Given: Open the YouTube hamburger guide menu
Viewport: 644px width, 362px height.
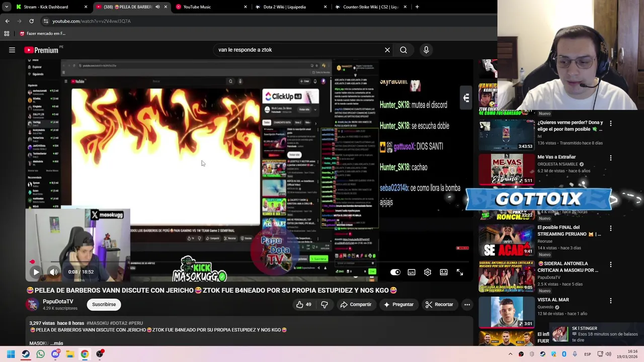Looking at the screenshot, I should [x=12, y=50].
